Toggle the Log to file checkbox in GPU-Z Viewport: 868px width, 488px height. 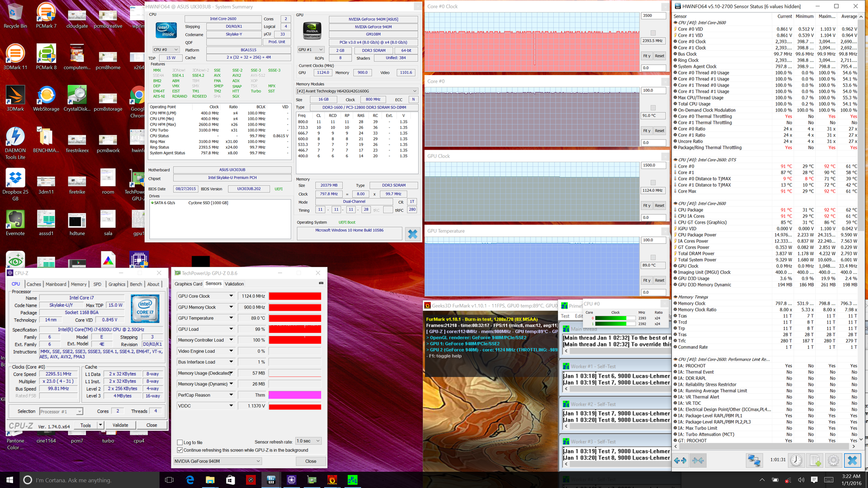(x=180, y=442)
